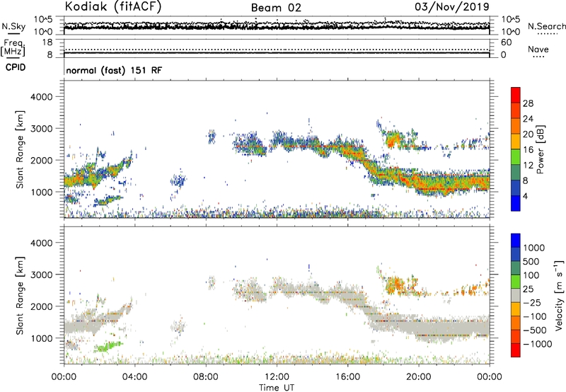Click the 'Time UT' axis title
Viewport: 566px width, 392px height.
tap(277, 388)
